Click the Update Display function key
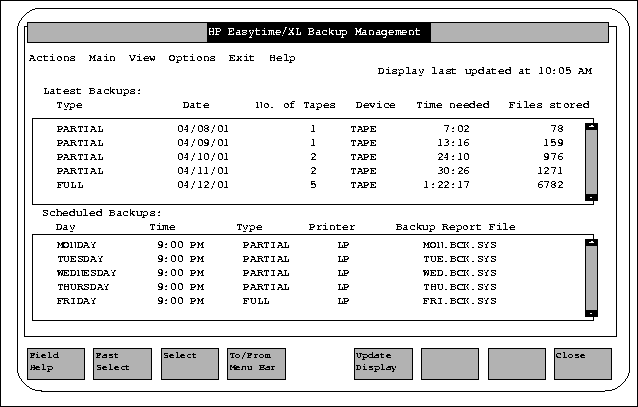638x407 pixels. (x=383, y=363)
